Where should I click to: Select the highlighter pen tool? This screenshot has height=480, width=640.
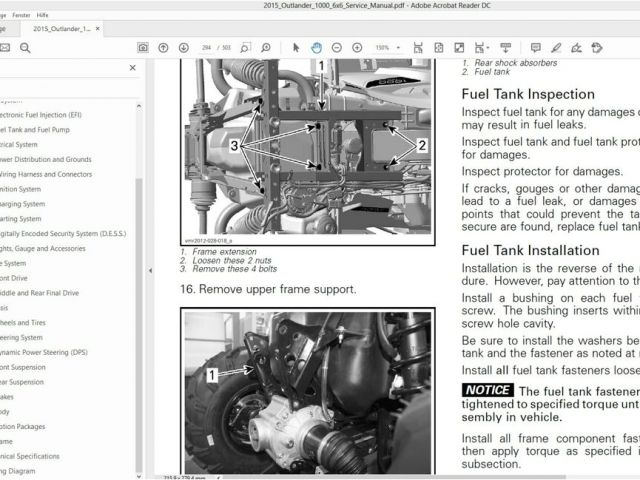556,47
